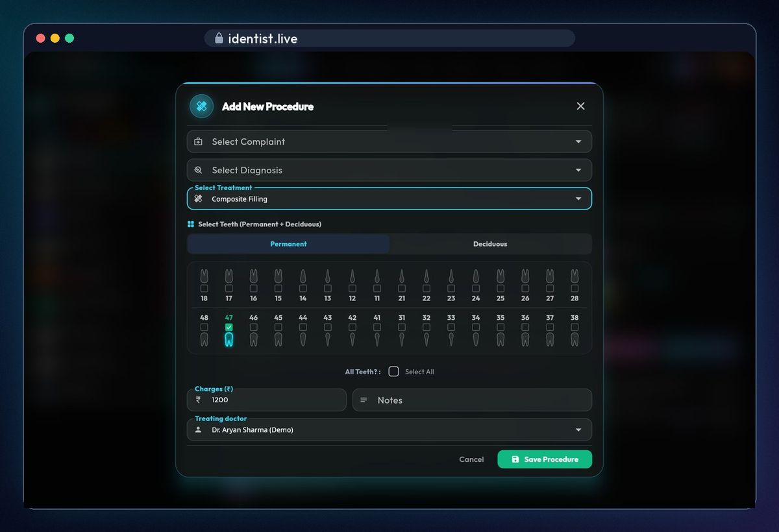Click highlighted tooth 47 icon
Viewport: 779px width, 532px height.
tap(229, 339)
